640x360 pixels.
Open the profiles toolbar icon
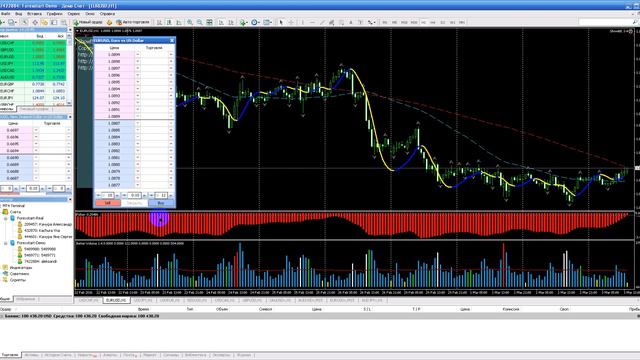(12, 22)
